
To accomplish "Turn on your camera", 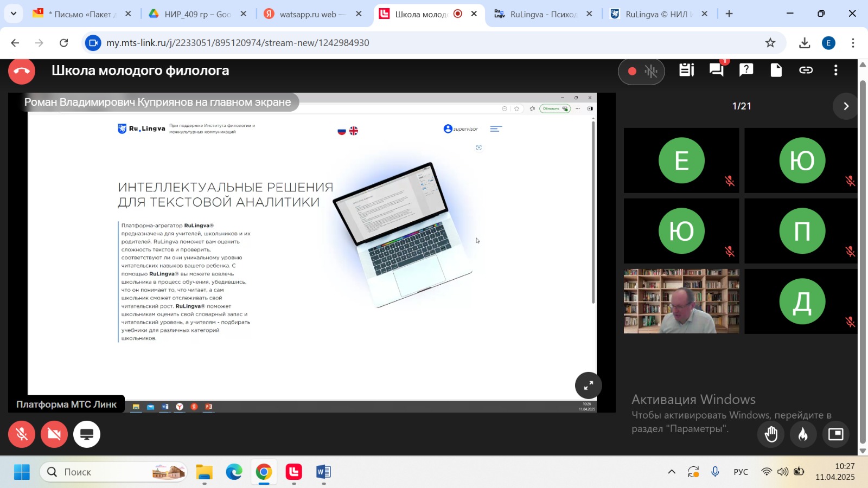I will click(54, 434).
